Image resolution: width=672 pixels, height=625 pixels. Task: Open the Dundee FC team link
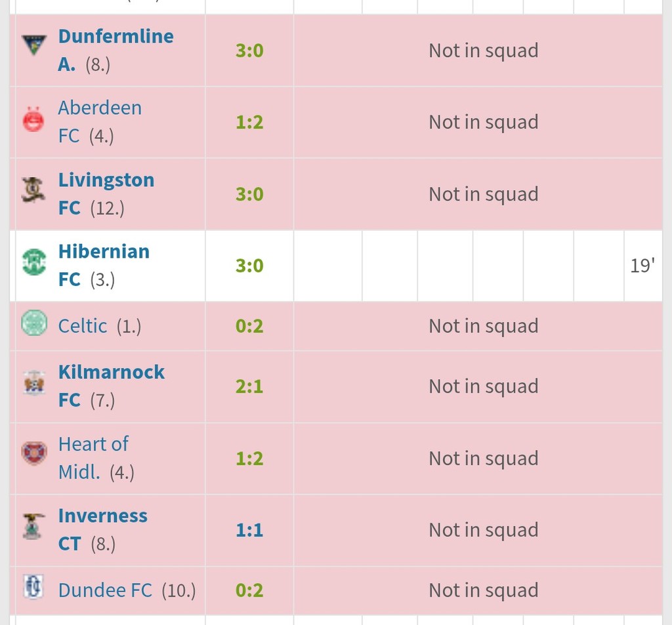click(x=105, y=590)
